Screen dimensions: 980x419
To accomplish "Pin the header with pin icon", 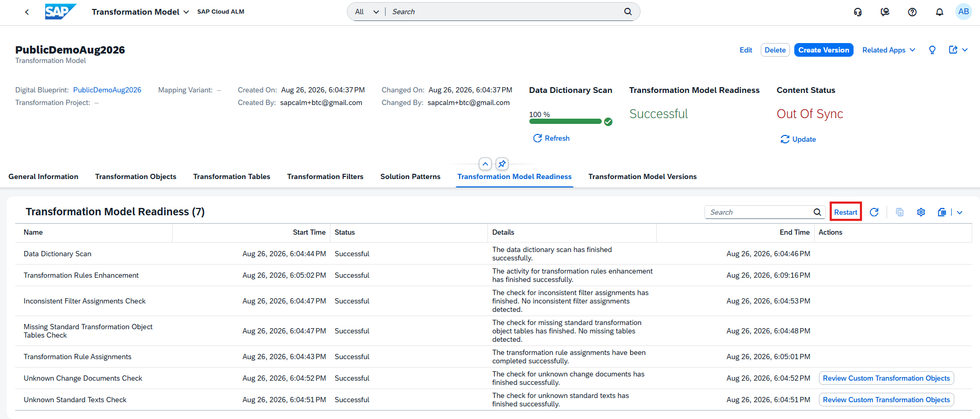I will point(502,164).
